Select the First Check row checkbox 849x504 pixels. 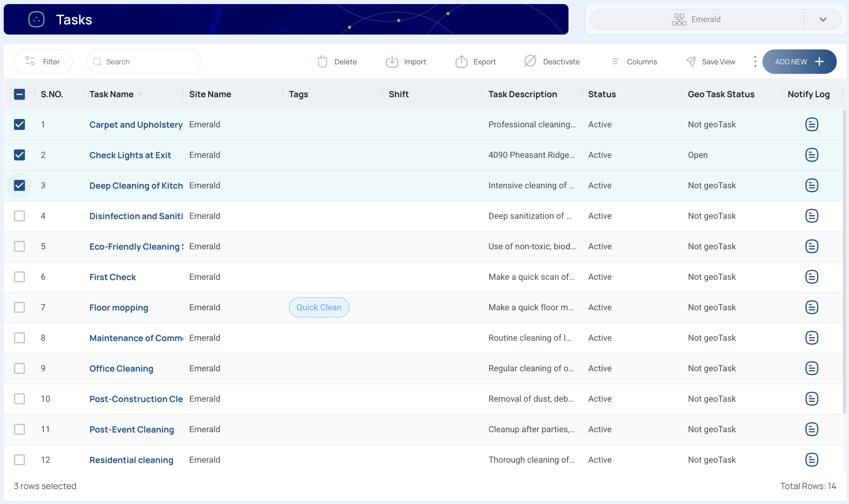pos(19,277)
